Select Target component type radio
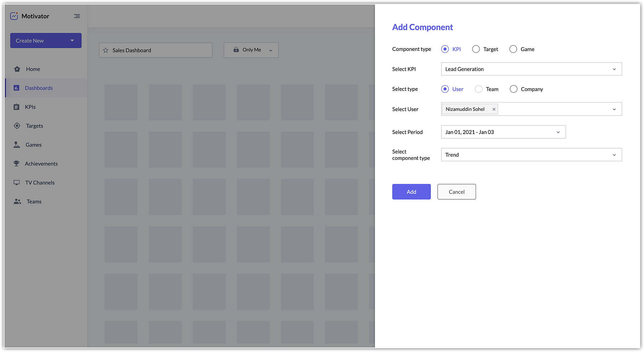Image resolution: width=644 pixels, height=352 pixels. pyautogui.click(x=476, y=49)
